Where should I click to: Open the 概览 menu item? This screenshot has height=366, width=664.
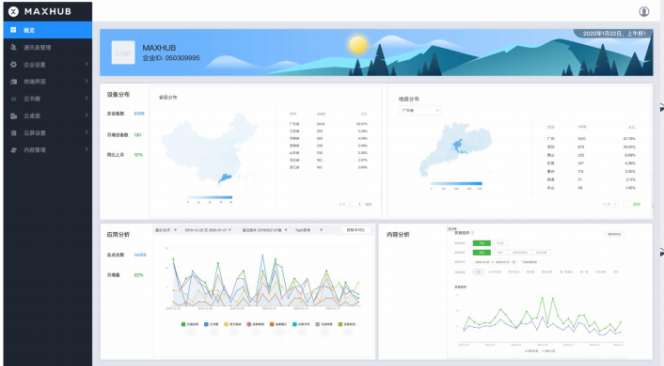tap(48, 30)
